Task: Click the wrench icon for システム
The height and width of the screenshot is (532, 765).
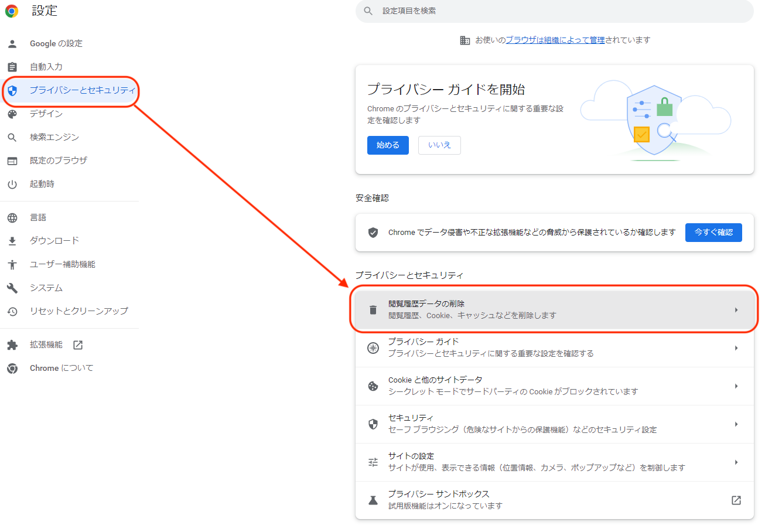Action: click(x=12, y=288)
